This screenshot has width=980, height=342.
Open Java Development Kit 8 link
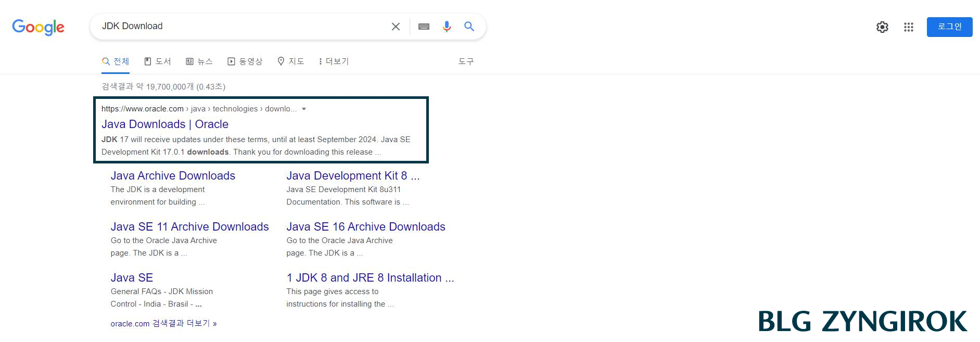click(353, 175)
